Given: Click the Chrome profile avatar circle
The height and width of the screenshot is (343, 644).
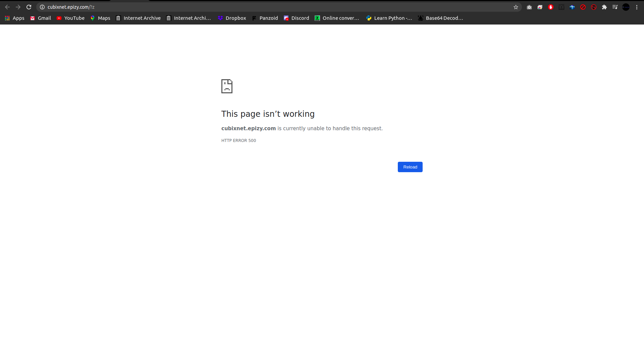Looking at the screenshot, I should pos(626,7).
